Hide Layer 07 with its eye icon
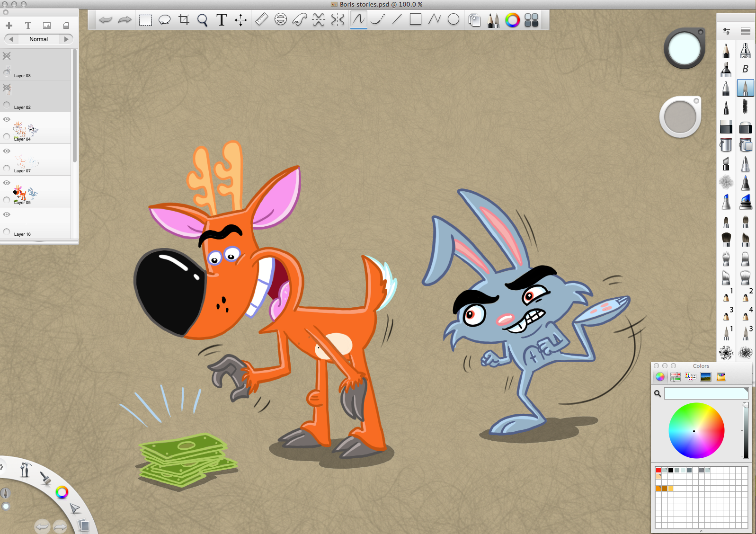Screen dimensions: 756x534 [x=7, y=151]
